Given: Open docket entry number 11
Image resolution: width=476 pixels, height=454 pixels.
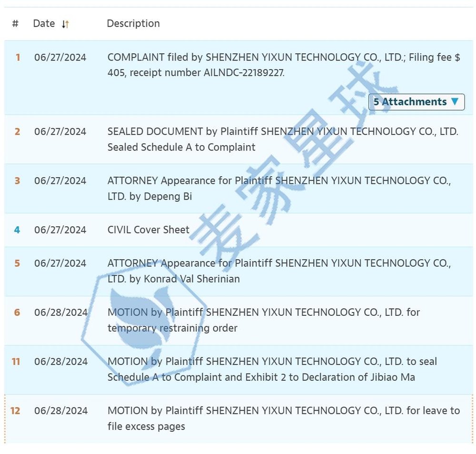Looking at the screenshot, I should (16, 362).
